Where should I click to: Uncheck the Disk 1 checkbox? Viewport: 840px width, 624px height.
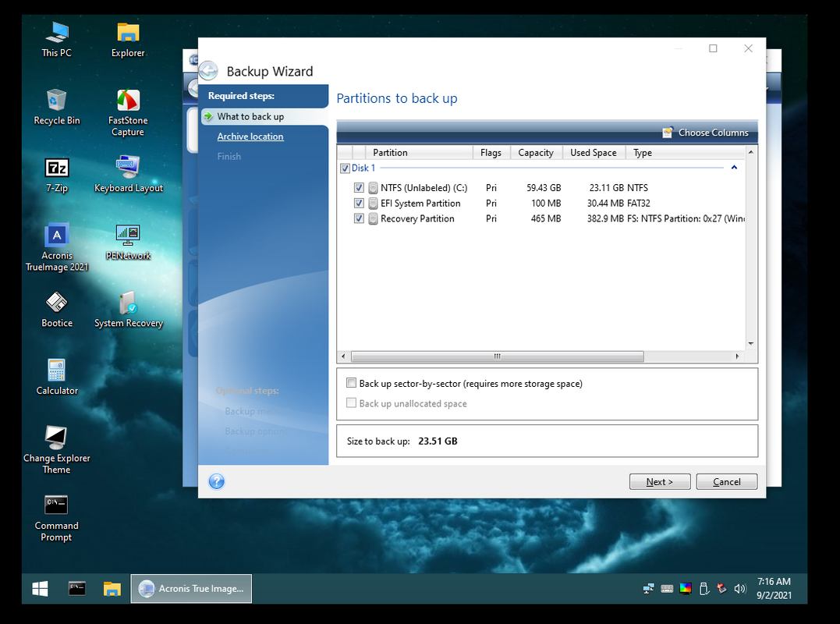[x=345, y=168]
